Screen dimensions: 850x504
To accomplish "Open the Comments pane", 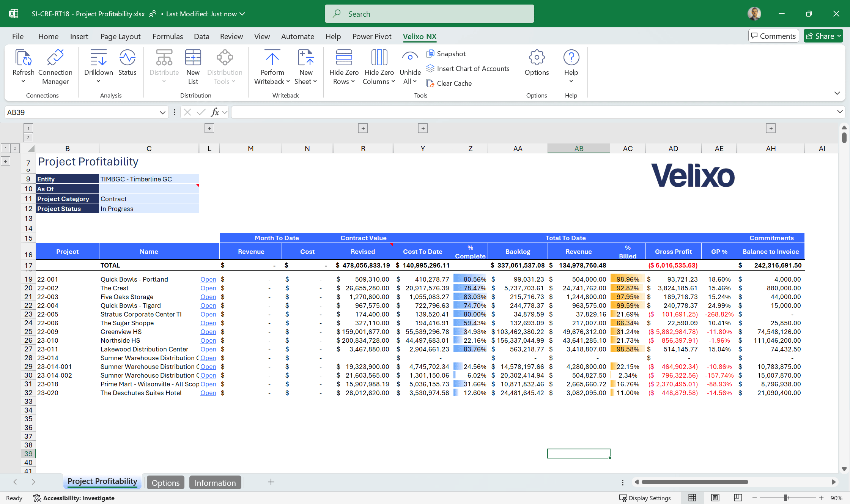I will click(773, 36).
